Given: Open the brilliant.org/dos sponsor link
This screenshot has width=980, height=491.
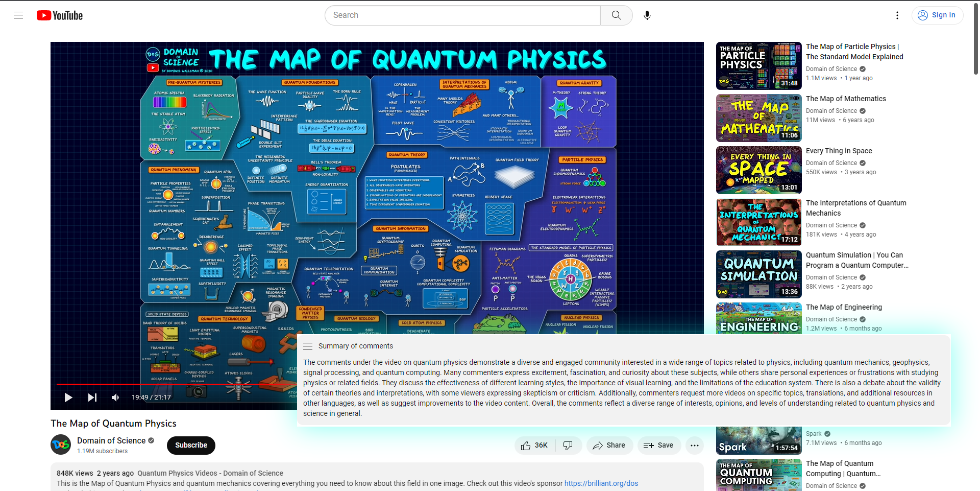Looking at the screenshot, I should (601, 483).
